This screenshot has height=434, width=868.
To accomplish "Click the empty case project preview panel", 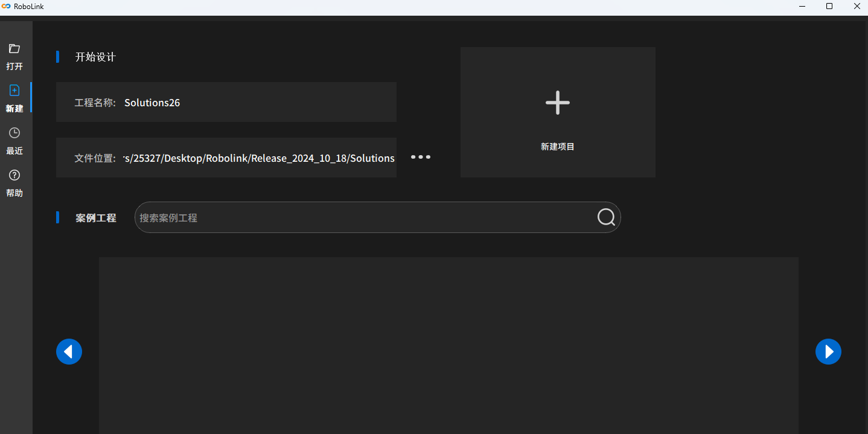I will (x=448, y=345).
